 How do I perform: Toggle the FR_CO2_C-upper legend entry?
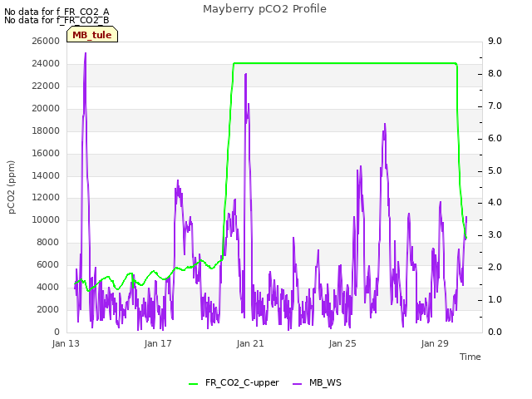coord(234,382)
